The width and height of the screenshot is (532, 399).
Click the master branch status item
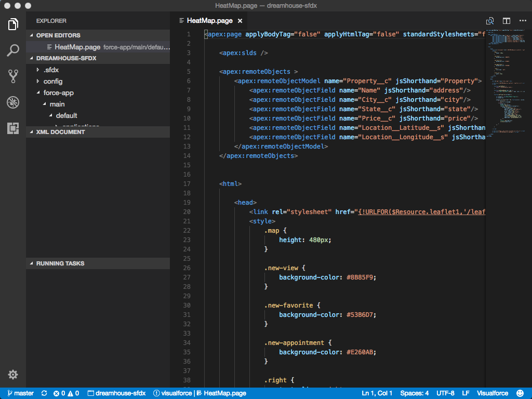[x=20, y=393]
